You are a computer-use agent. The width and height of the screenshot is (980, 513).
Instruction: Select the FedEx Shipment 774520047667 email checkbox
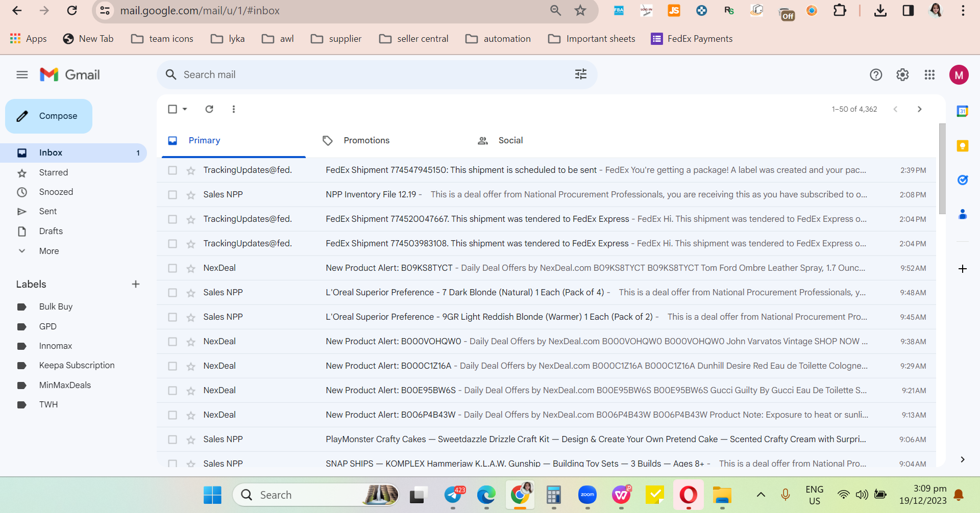[173, 219]
